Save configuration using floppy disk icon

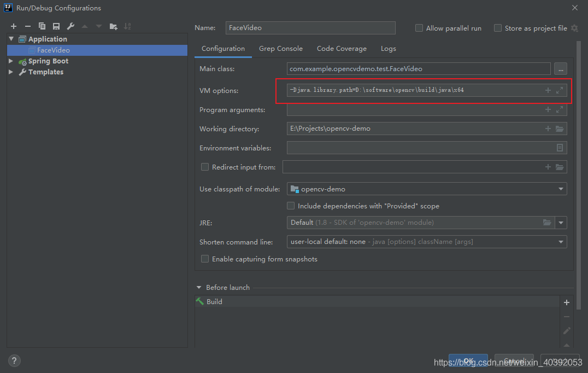tap(56, 26)
